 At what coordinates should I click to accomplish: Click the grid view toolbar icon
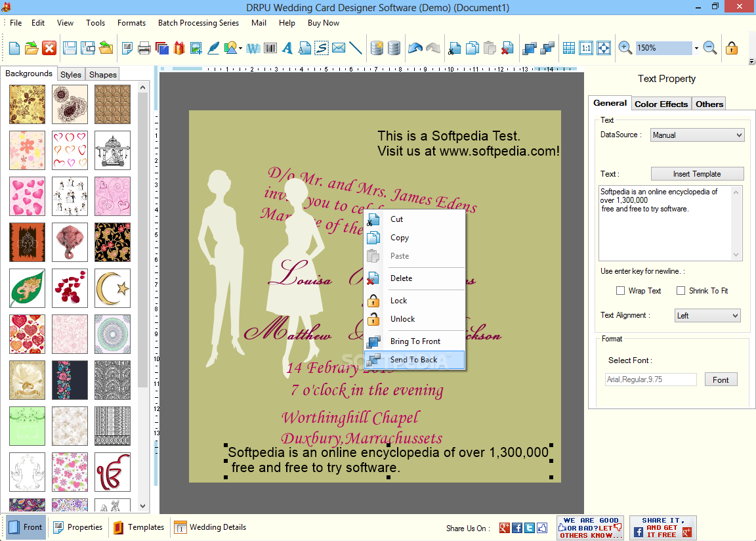point(569,48)
